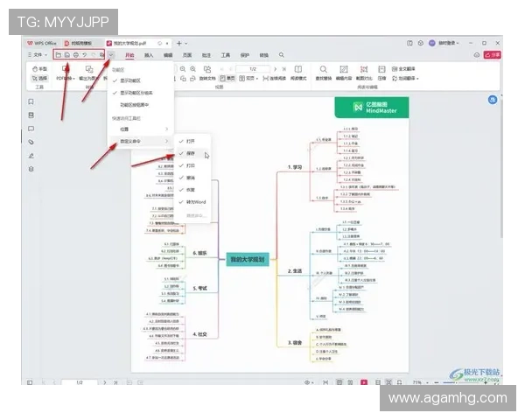The image size is (525, 420).
Task: Open the bookmark panel from left sidebar
Action: click(31, 100)
